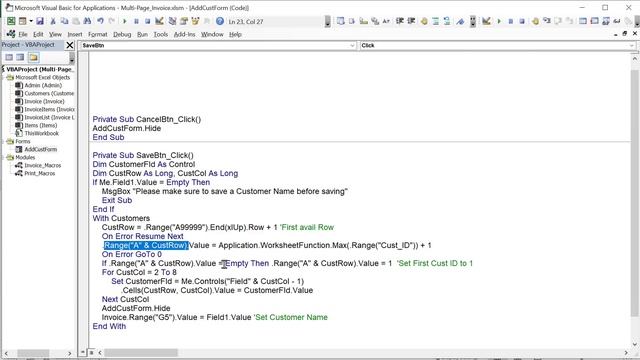The height and width of the screenshot is (360, 640).
Task: Run Sub with the Standard toolbar play icon
Action: 124,21
